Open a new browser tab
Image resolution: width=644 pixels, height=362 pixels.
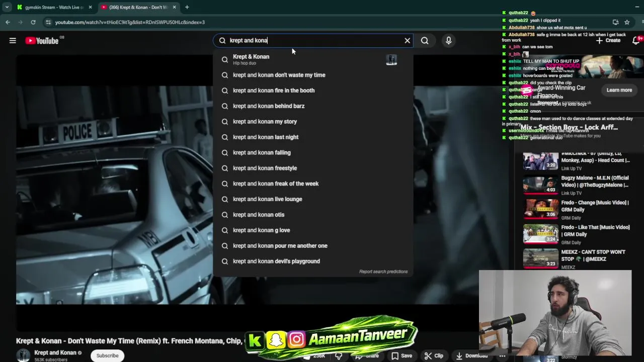(x=187, y=7)
